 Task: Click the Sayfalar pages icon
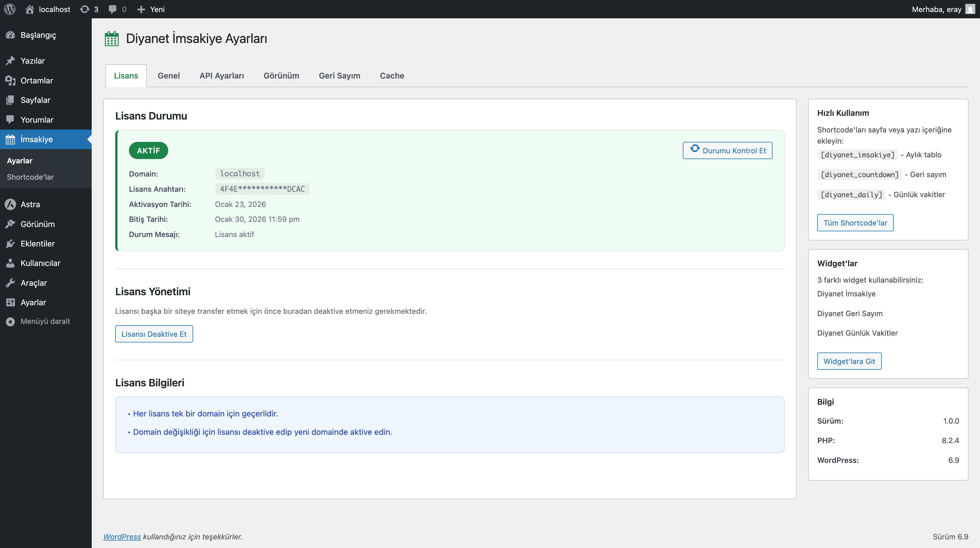tap(10, 100)
